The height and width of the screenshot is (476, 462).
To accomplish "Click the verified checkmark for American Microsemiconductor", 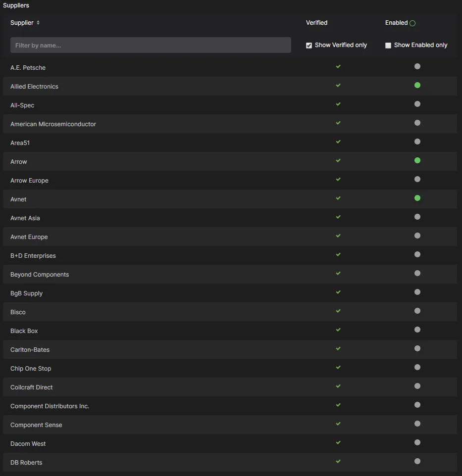I will [x=338, y=123].
